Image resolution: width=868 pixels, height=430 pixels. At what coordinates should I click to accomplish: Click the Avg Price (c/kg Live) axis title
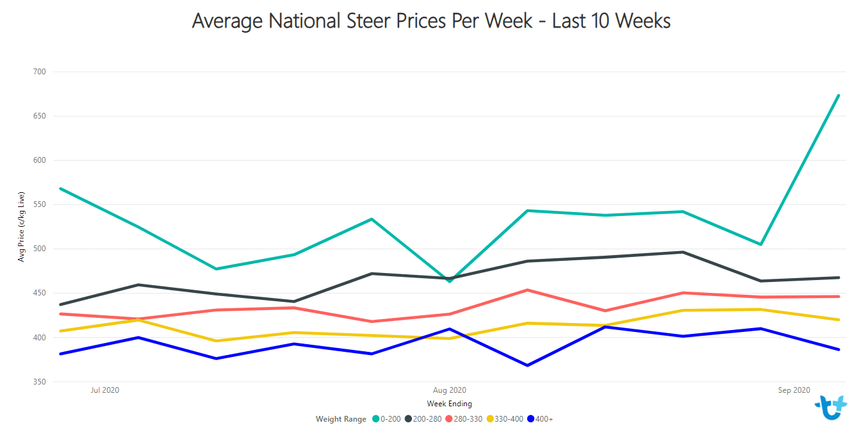point(21,226)
